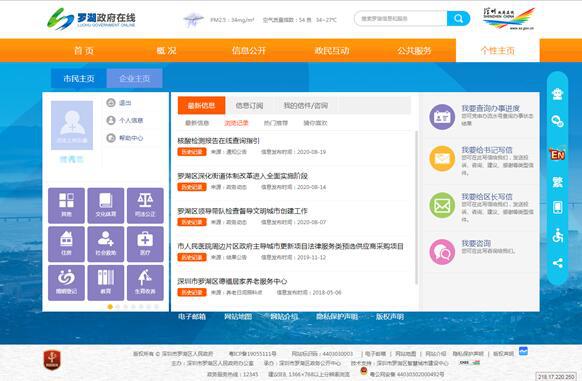Click 我要给书记写信 link

[487, 150]
